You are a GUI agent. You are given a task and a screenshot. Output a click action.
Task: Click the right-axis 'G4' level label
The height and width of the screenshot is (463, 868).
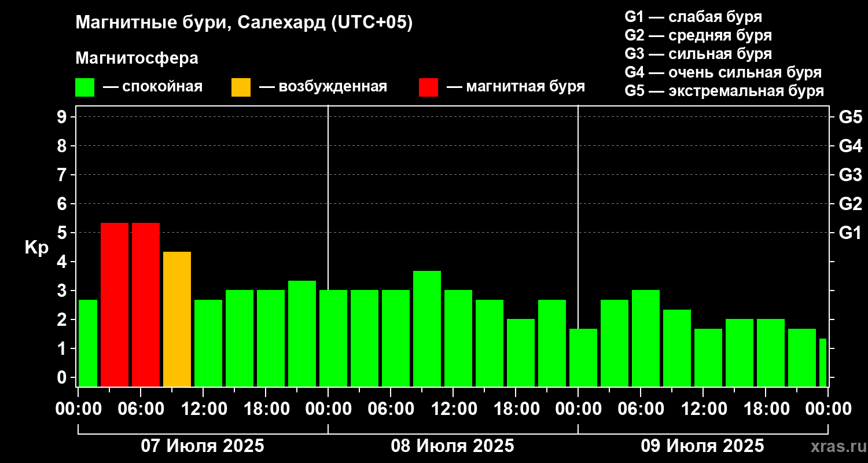[850, 146]
